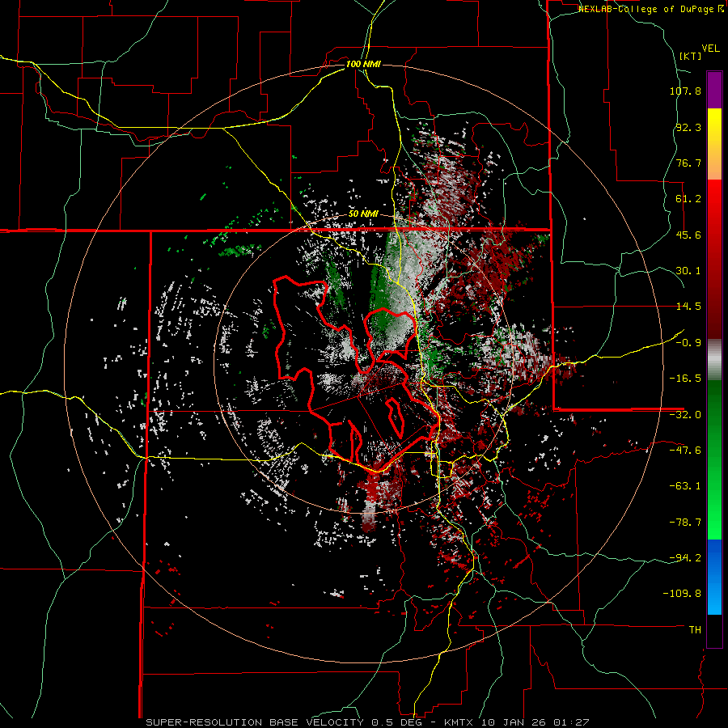The height and width of the screenshot is (728, 728).
Task: Click the 61.2 velocity scale value
Action: pos(688,199)
